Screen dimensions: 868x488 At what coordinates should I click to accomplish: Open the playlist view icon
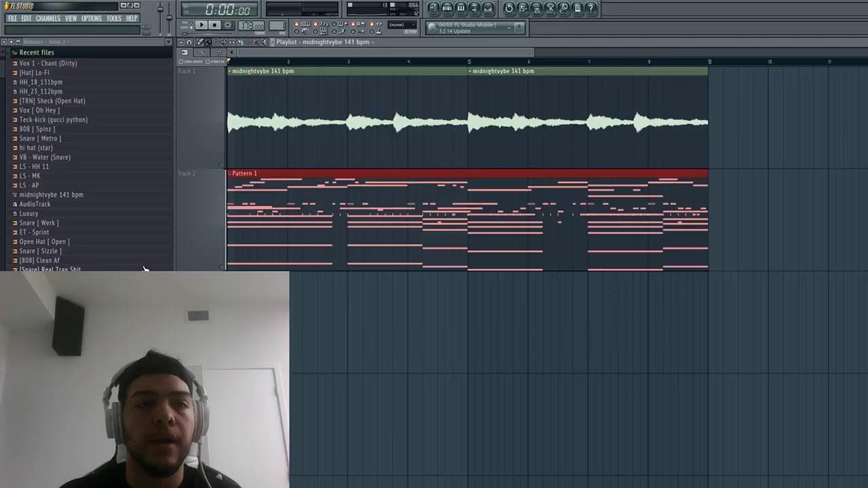(433, 8)
